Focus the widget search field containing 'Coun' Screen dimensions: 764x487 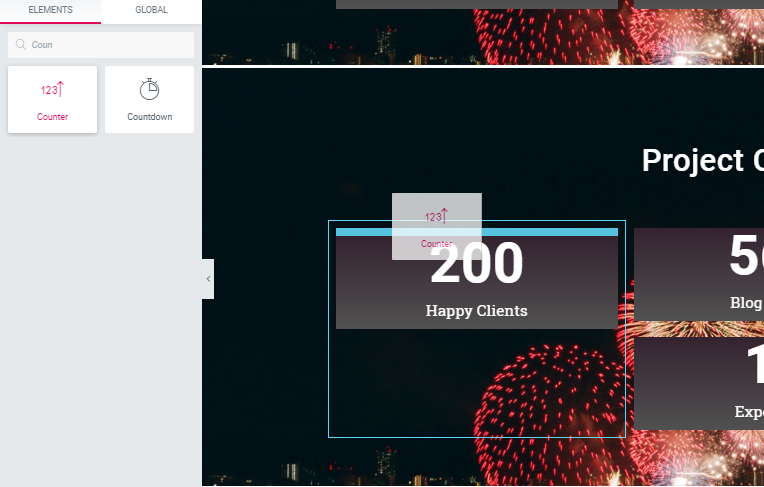[x=101, y=45]
